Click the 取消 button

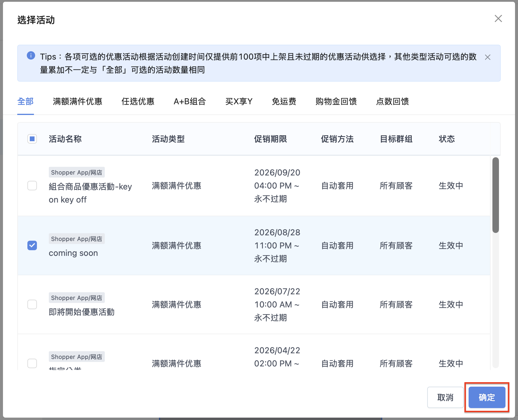(x=445, y=397)
